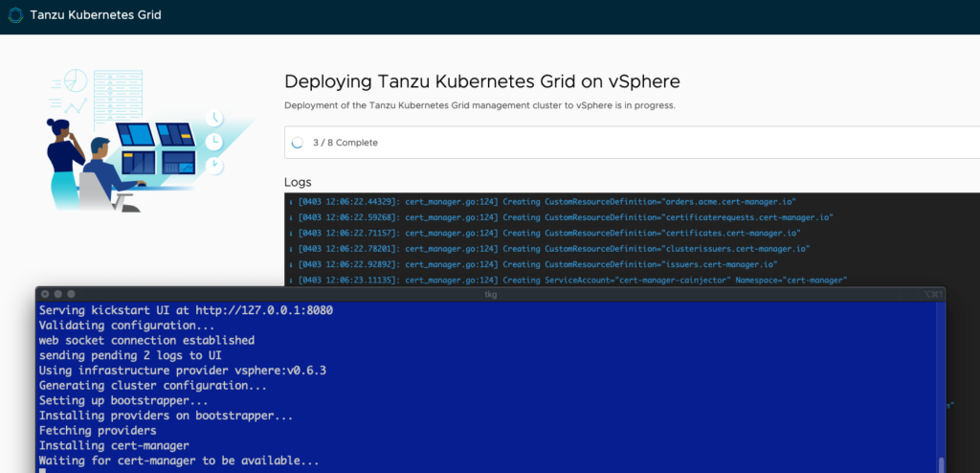Click the terminal cursor at the prompt
The height and width of the screenshot is (473, 980).
click(x=42, y=470)
